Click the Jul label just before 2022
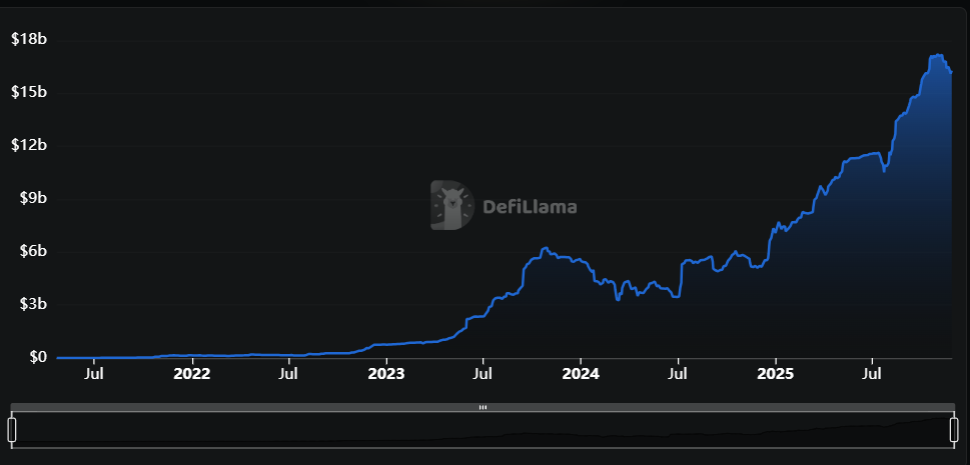The width and height of the screenshot is (970, 465). coord(94,374)
